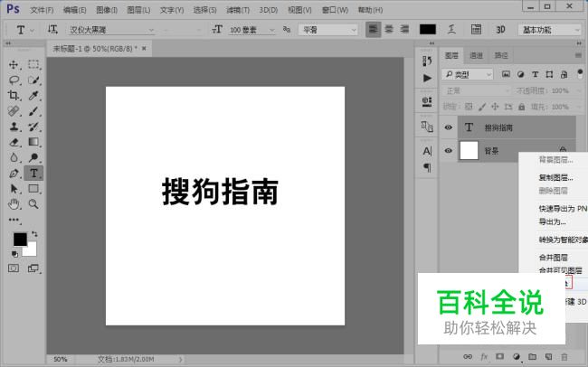
Task: Select the Dodge tool
Action: click(x=33, y=157)
